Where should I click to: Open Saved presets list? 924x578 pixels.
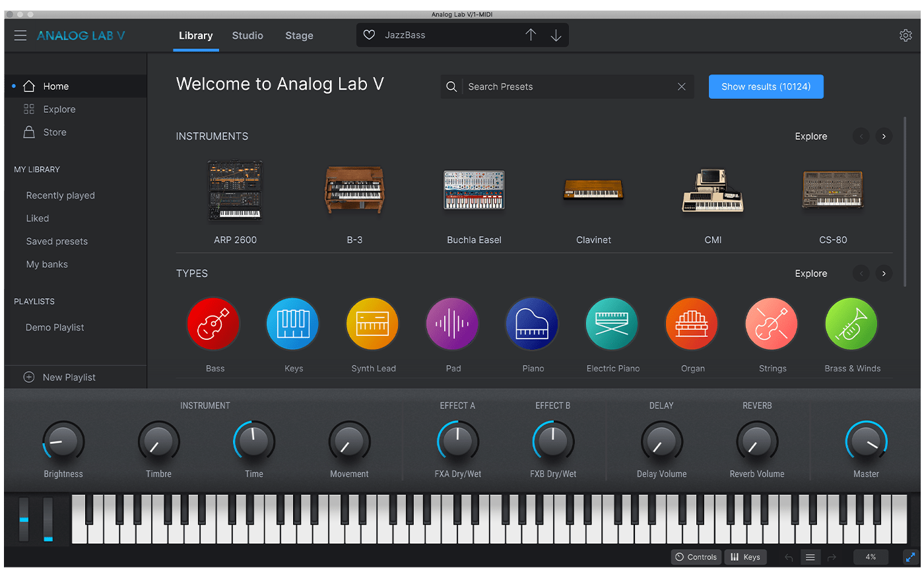point(57,241)
